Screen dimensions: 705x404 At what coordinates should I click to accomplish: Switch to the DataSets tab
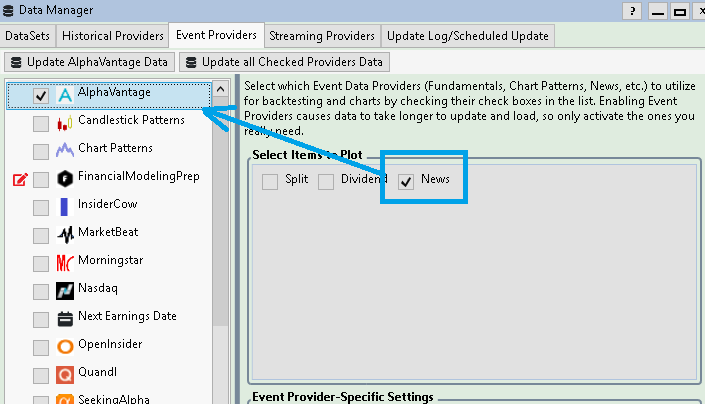pos(28,36)
